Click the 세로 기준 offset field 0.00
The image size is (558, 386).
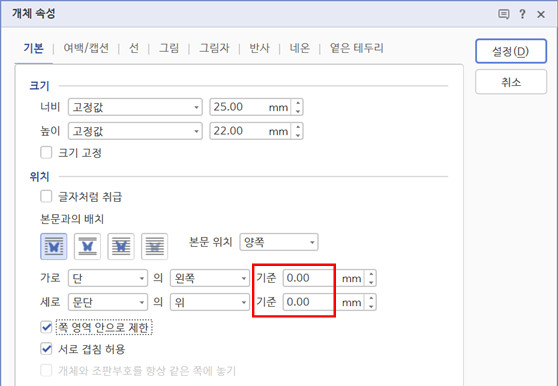coord(323,302)
